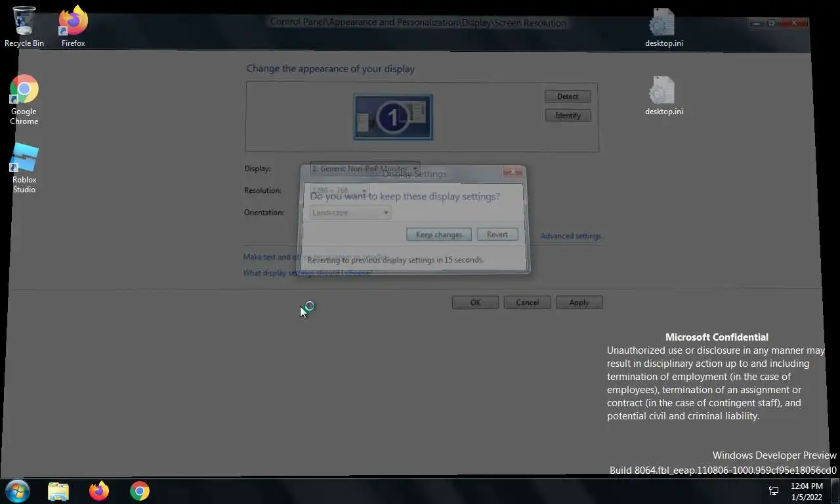Click the Control Panel Screen Resolution address path
Image resolution: width=840 pixels, height=504 pixels.
[x=417, y=22]
